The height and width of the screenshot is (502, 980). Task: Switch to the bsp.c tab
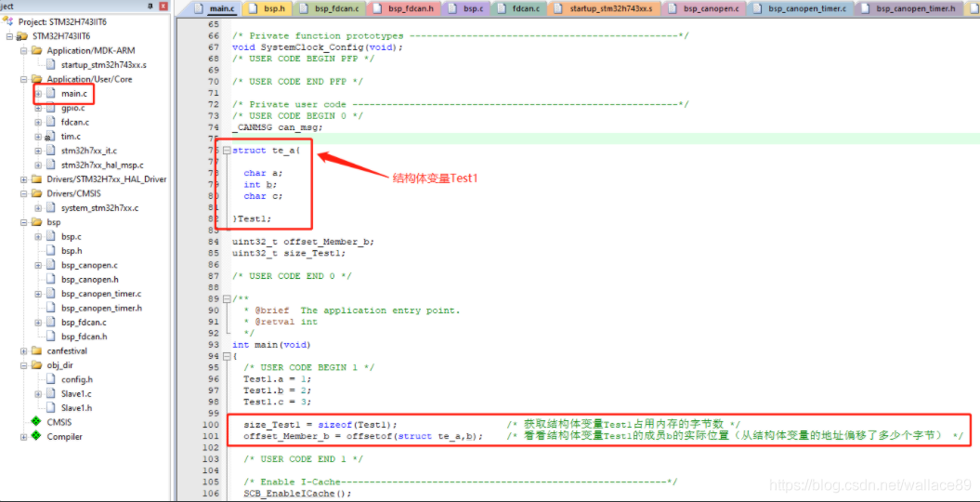point(467,8)
